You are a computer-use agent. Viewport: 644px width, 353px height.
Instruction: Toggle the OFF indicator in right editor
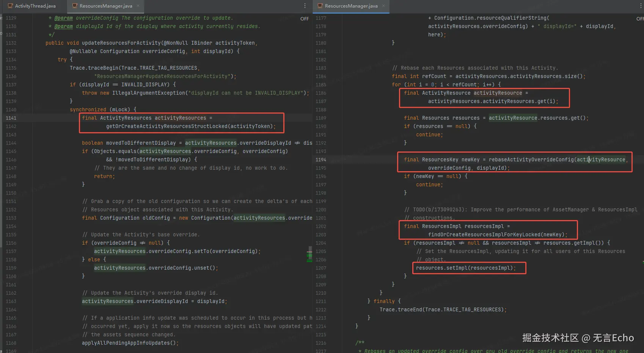[x=640, y=19]
